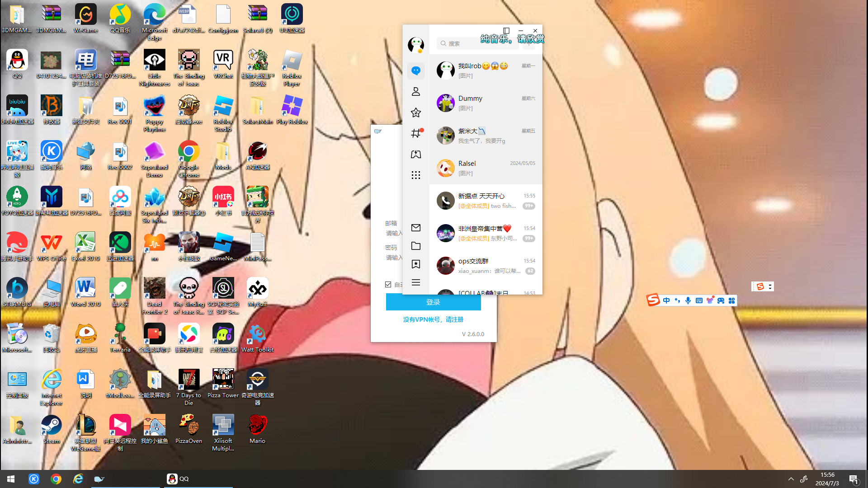The image size is (868, 488).
Task: Open the Sogou soft keyboard icon
Action: tap(699, 300)
